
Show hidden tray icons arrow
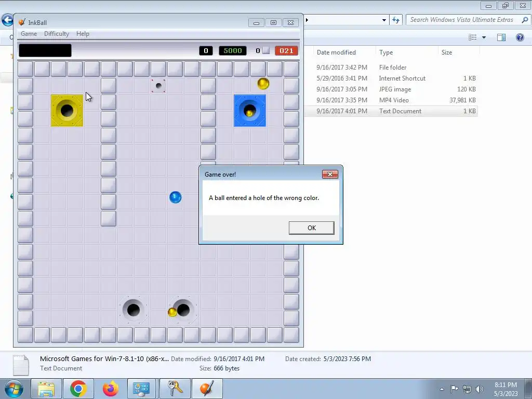click(x=442, y=389)
